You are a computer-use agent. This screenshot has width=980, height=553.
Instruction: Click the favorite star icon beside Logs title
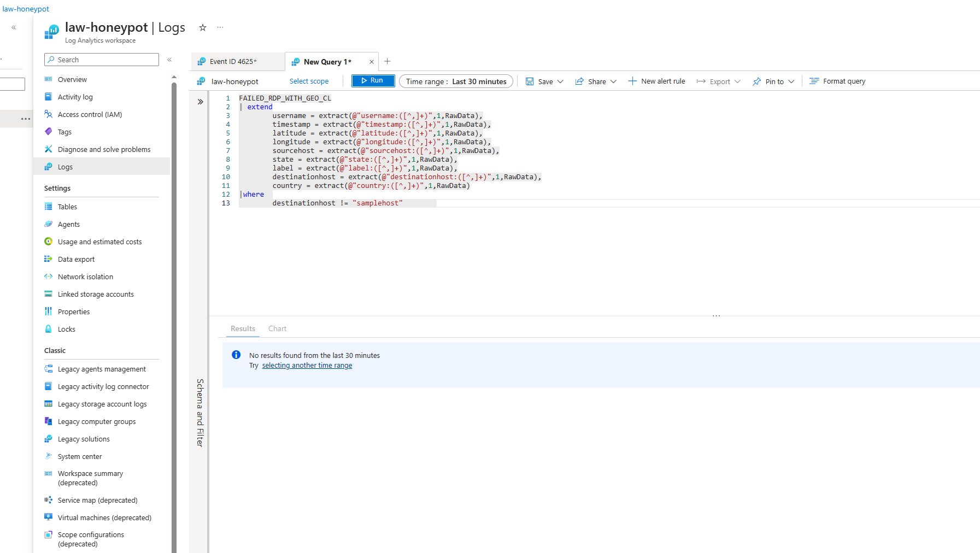click(x=203, y=27)
